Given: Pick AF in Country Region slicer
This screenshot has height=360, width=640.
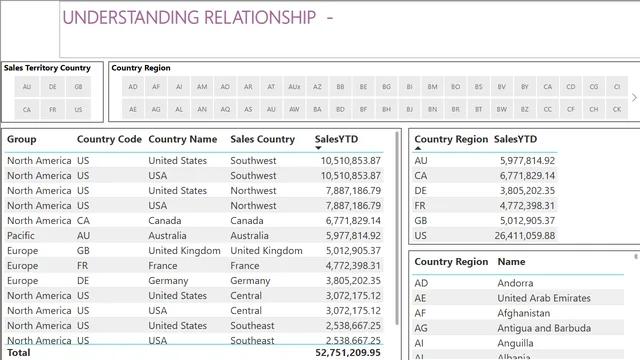Looking at the screenshot, I should pyautogui.click(x=156, y=87).
